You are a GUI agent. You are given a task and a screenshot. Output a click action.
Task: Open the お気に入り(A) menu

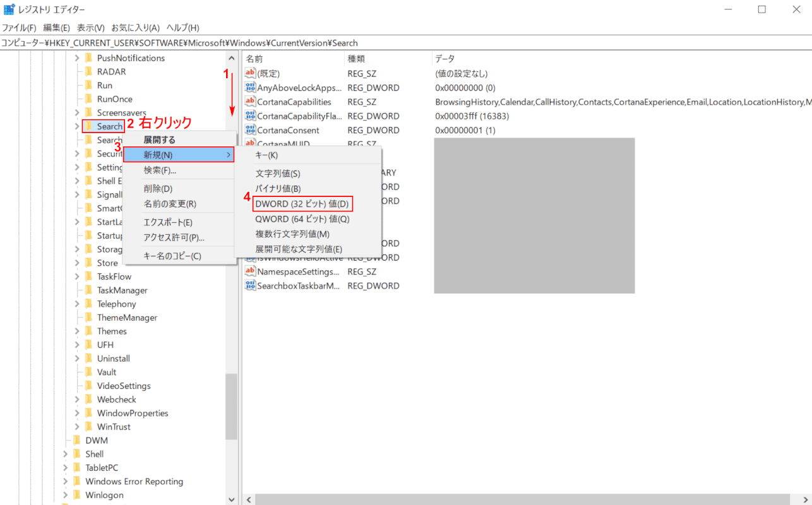pos(136,28)
